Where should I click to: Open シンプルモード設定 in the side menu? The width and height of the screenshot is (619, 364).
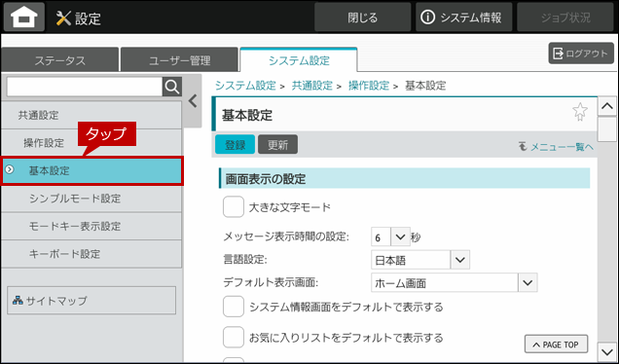point(91,199)
